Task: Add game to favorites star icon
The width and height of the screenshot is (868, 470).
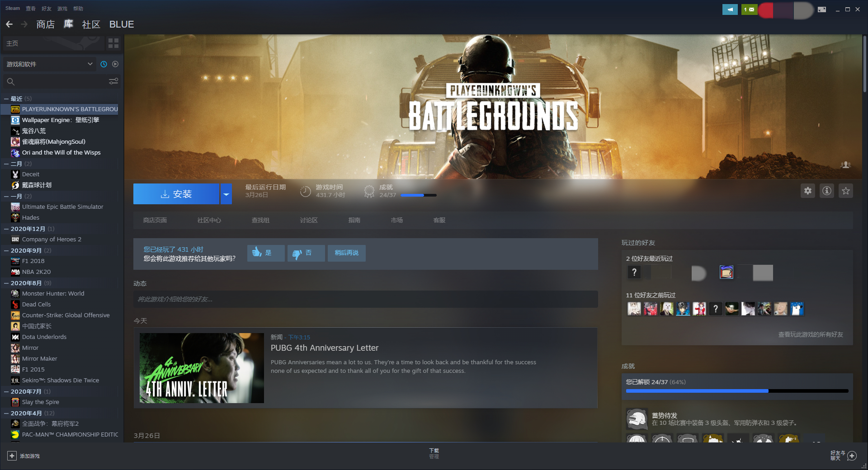Action: tap(845, 191)
